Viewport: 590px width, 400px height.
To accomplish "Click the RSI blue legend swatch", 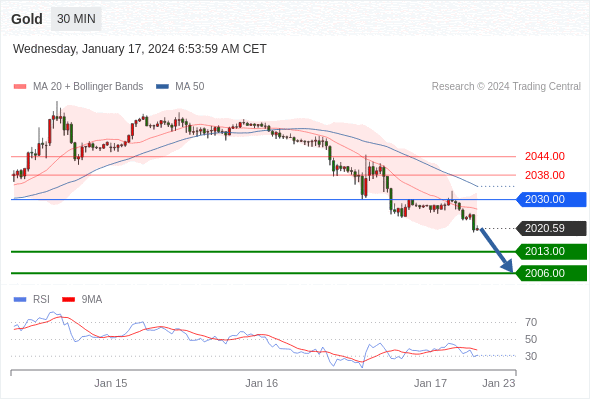I will coord(20,300).
